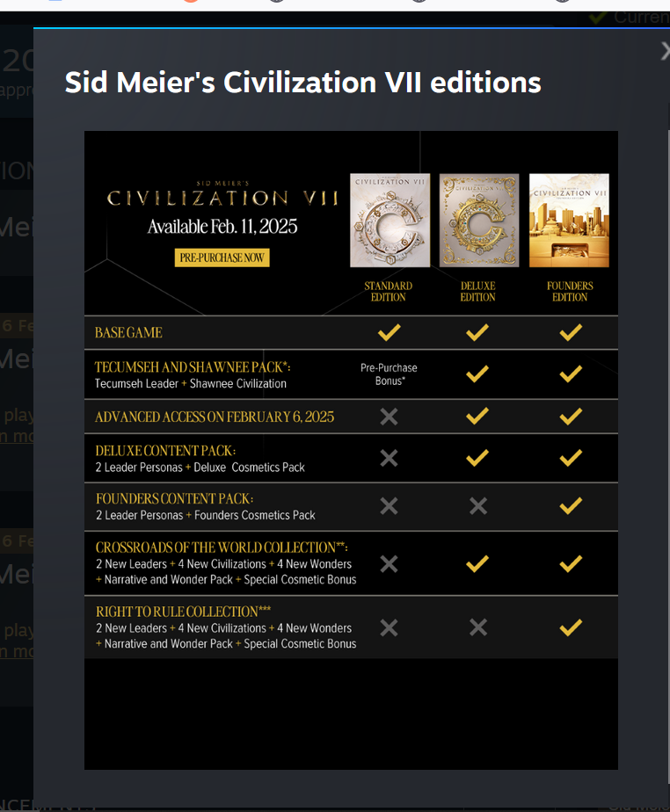
Task: Click the PRE-PURCHASE NOW button
Action: 222,257
